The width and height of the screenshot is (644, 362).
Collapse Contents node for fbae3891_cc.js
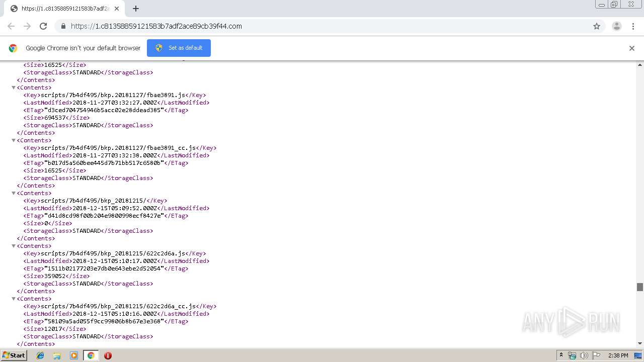coord(14,140)
